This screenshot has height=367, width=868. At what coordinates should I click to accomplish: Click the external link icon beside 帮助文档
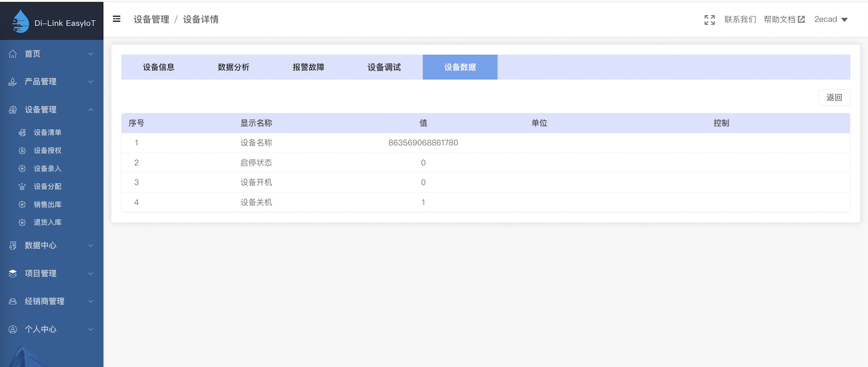801,20
